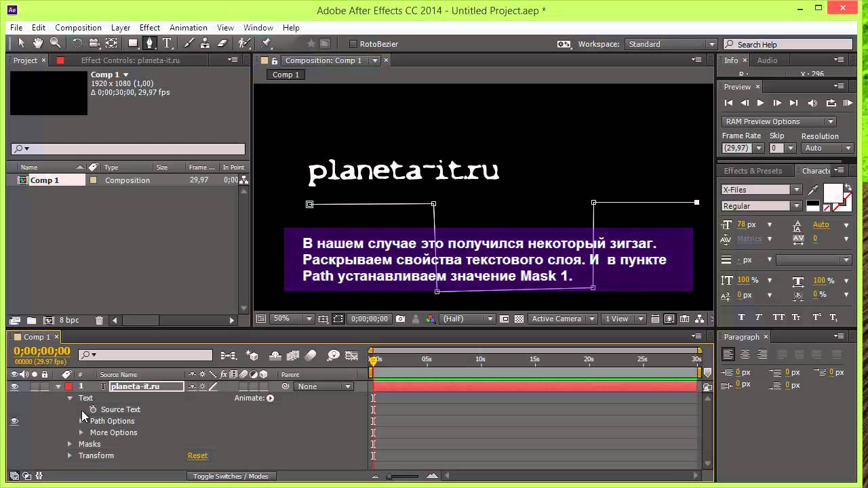Select the Unified Camera tool

coord(94,43)
